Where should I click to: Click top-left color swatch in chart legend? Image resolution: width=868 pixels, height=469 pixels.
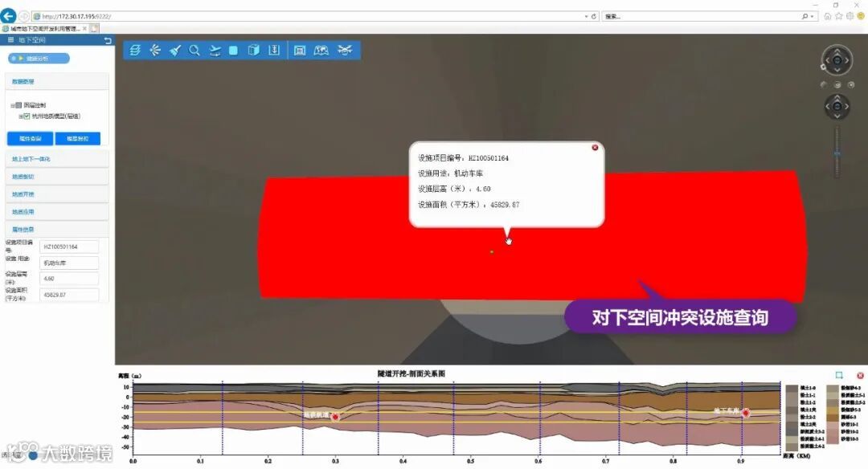click(x=792, y=388)
